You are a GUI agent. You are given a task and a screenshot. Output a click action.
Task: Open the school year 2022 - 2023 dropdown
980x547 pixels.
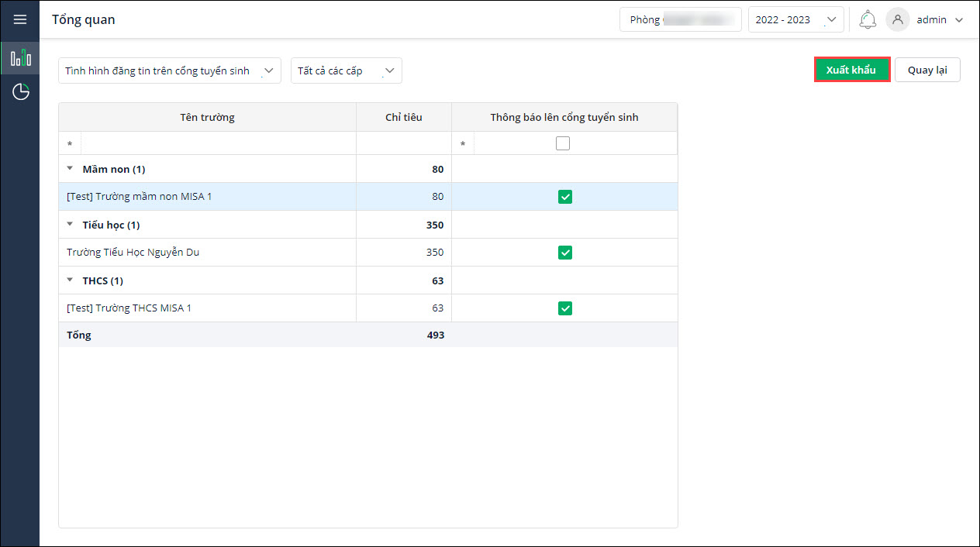pos(795,20)
